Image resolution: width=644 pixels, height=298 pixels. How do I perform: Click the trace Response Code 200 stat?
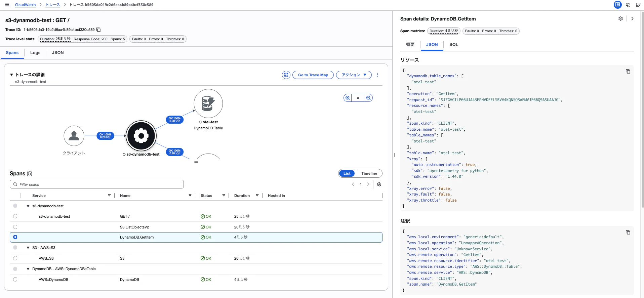pyautogui.click(x=90, y=39)
